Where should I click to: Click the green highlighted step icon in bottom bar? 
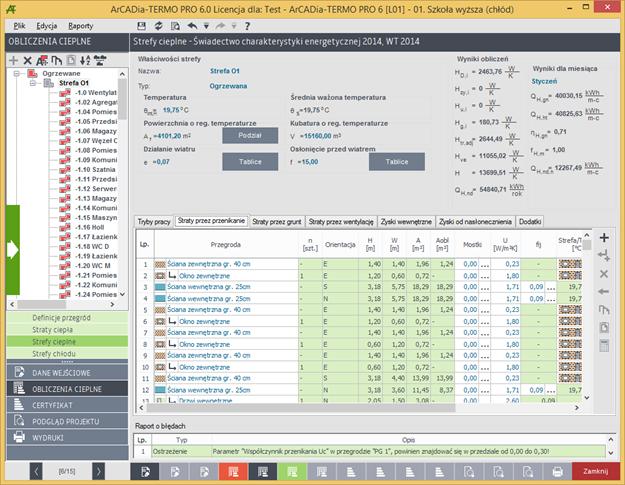(292, 472)
